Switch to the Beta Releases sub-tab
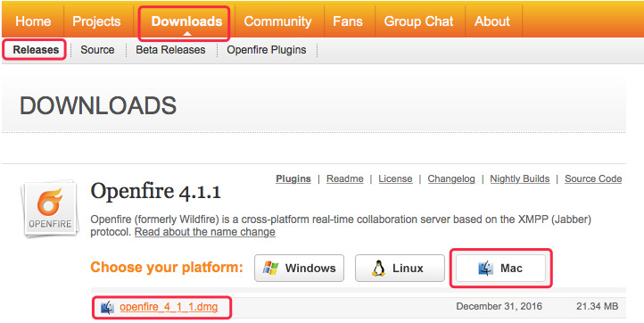 (x=170, y=50)
